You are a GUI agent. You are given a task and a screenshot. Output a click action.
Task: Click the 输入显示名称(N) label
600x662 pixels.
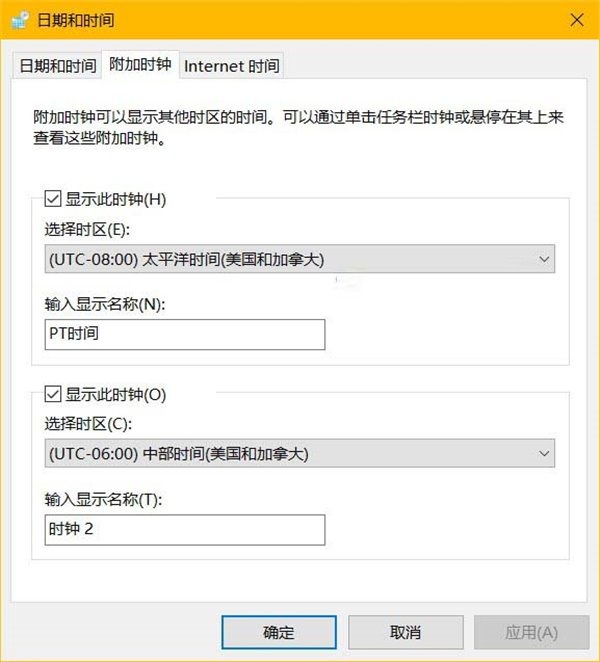[x=111, y=304]
